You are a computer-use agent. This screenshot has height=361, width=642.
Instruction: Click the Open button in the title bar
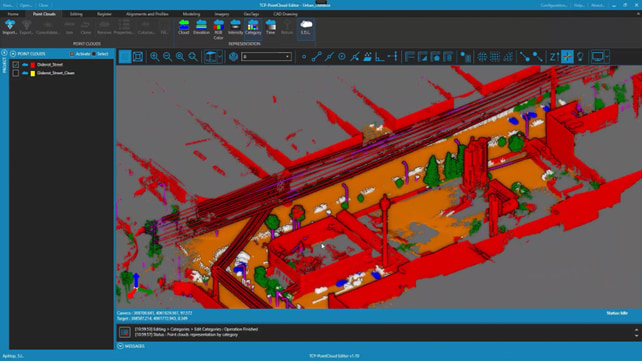(x=25, y=5)
